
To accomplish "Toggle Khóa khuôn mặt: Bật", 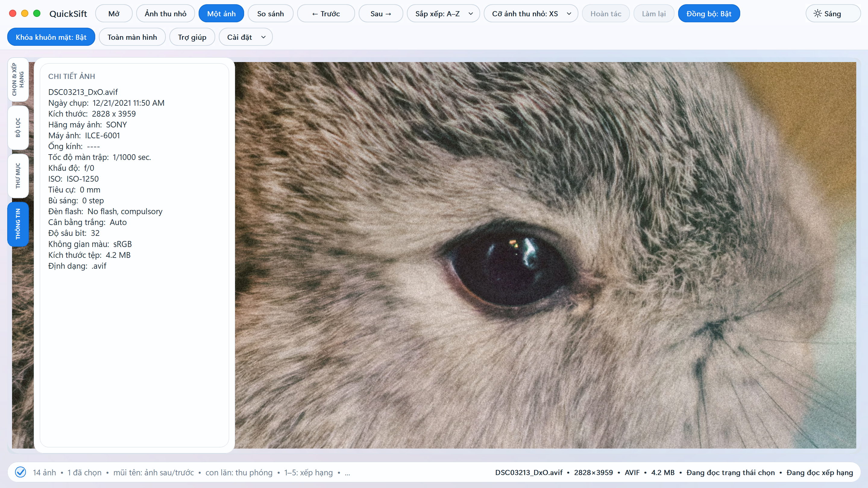I will click(51, 37).
